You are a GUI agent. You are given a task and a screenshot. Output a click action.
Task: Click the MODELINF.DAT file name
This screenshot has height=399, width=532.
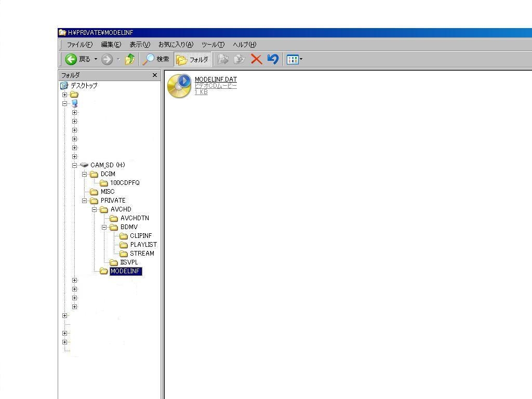pos(216,79)
